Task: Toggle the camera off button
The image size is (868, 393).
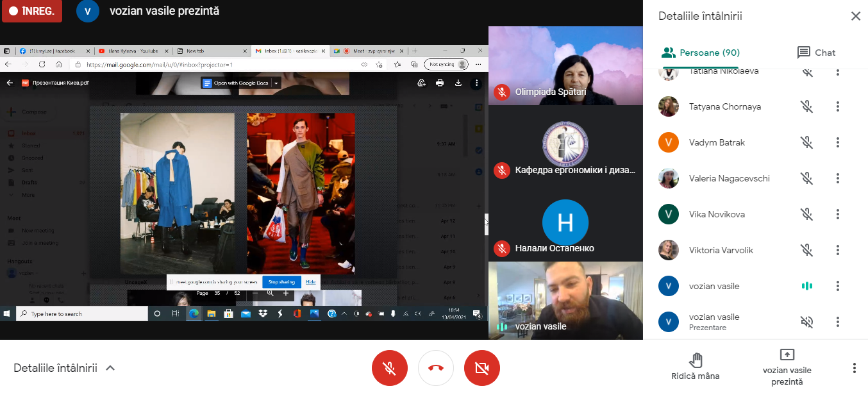Action: click(x=482, y=368)
